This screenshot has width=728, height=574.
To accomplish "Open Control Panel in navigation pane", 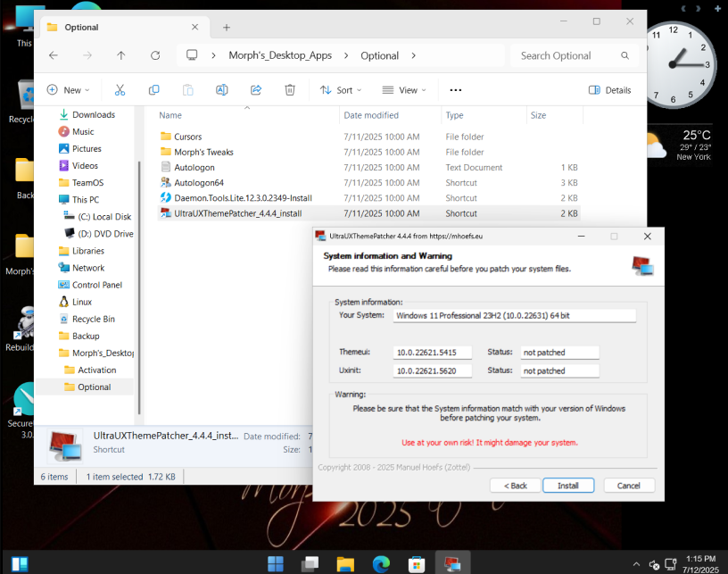I will click(90, 285).
